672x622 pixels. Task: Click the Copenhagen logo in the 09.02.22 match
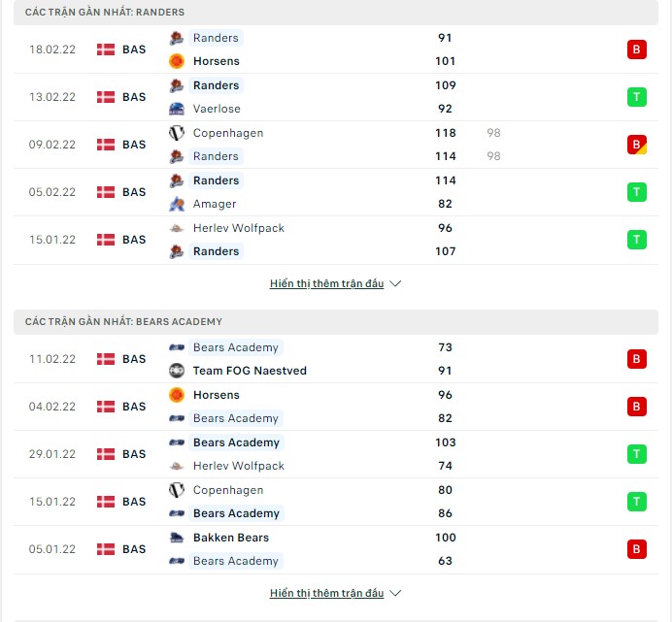tap(177, 133)
